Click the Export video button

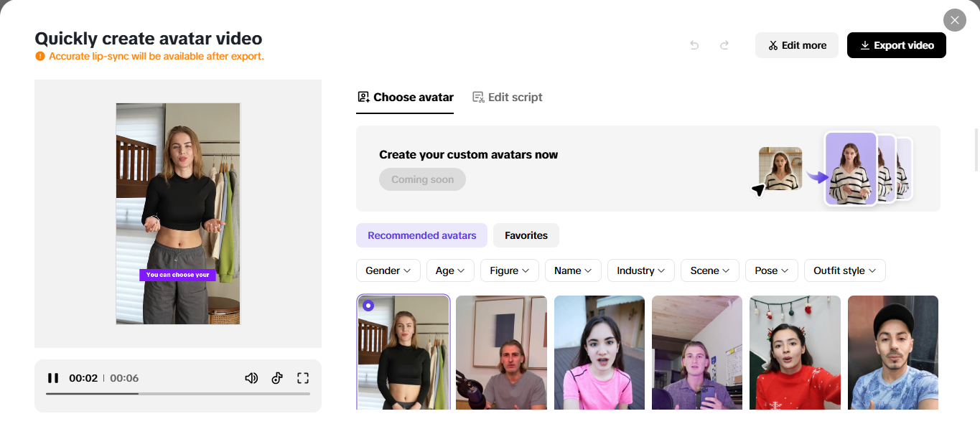(x=896, y=44)
